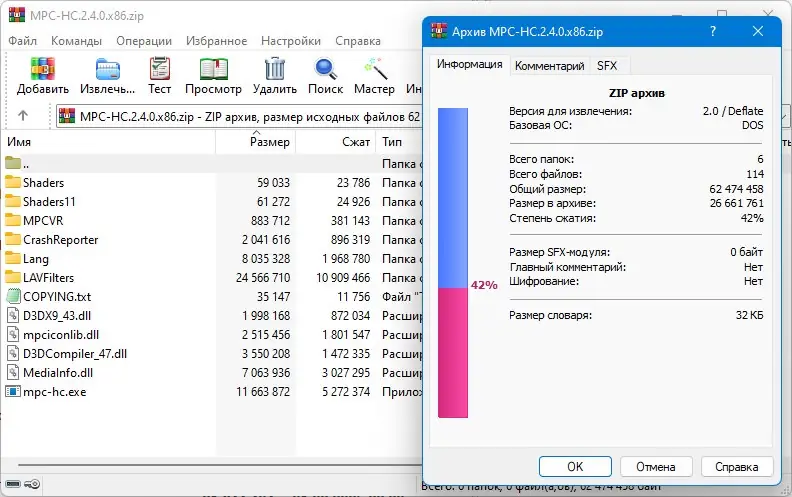Select the CrashReporter folder icon
This screenshot has width=792, height=497.
coord(13,239)
